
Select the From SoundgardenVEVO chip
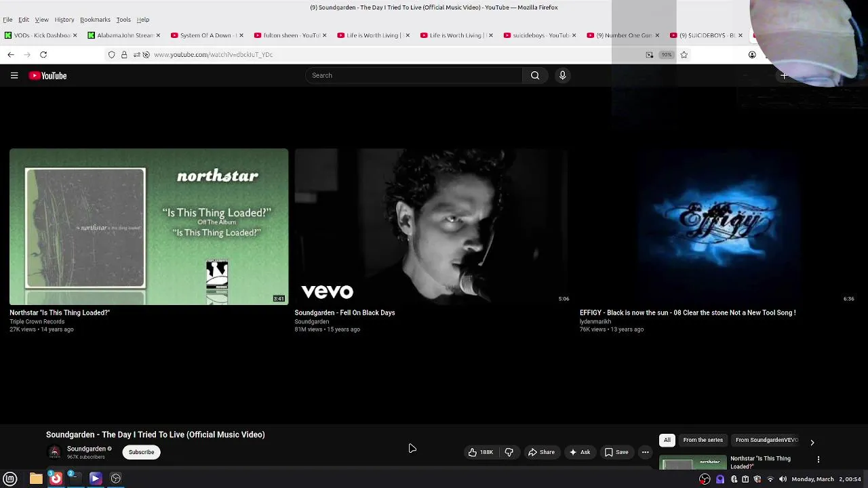(x=767, y=440)
